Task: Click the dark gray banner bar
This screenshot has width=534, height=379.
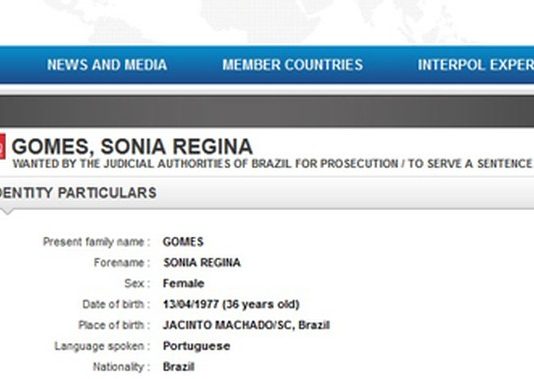Action: pyautogui.click(x=267, y=111)
